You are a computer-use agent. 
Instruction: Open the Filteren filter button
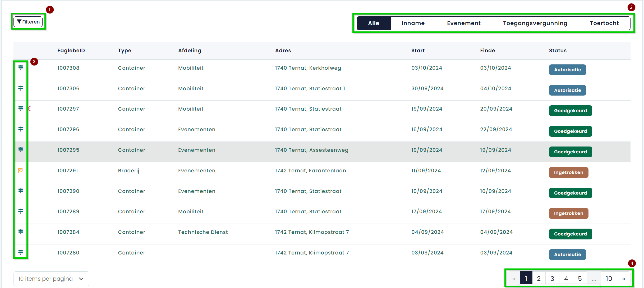pos(28,22)
